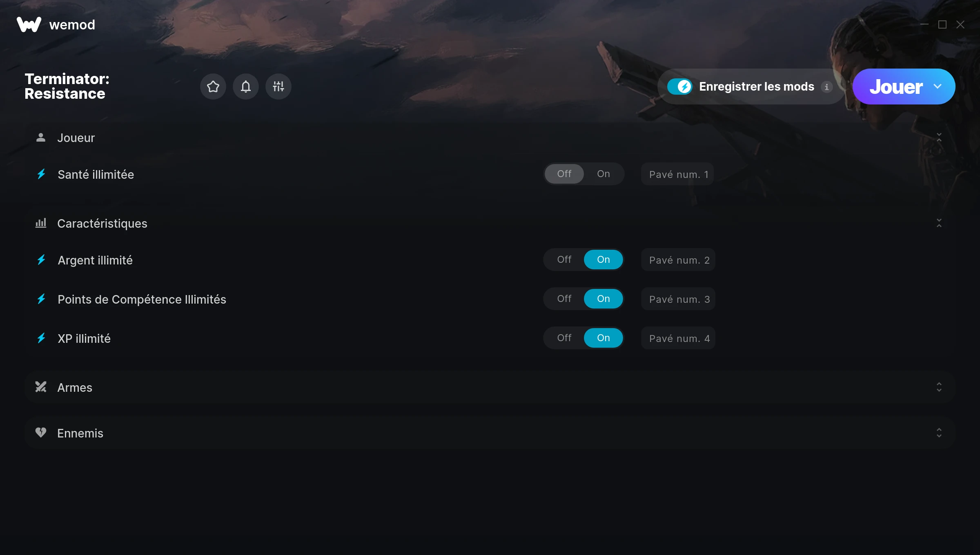Screen dimensions: 980x555
Task: Open the Jouer dropdown arrow
Action: point(938,87)
